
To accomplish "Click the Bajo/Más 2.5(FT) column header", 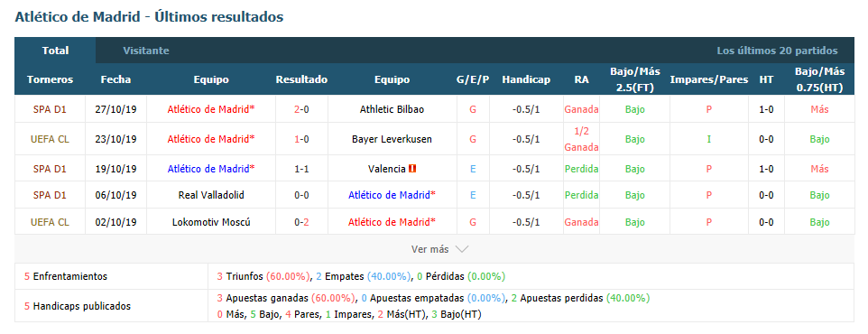I will 635,79.
